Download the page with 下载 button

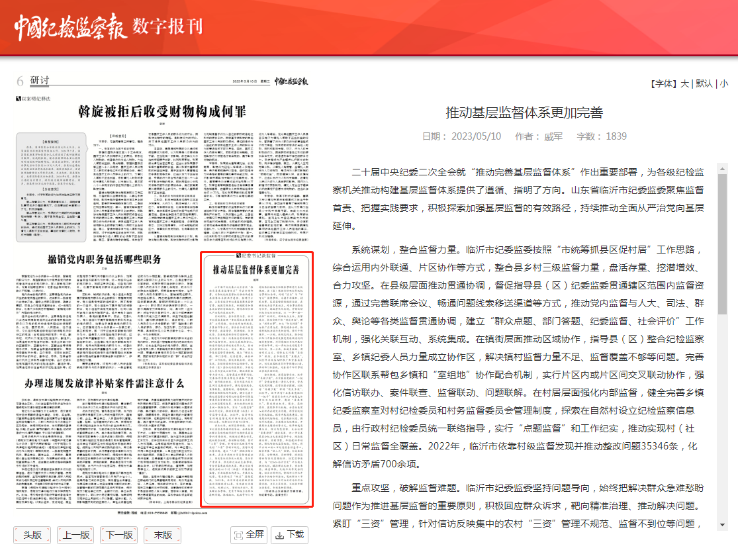tap(289, 535)
